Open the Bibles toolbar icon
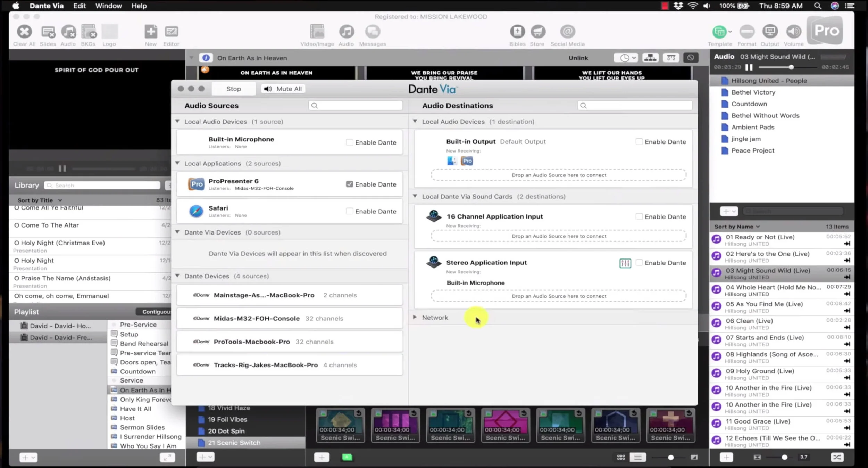Screen dimensions: 868x468 [x=517, y=32]
